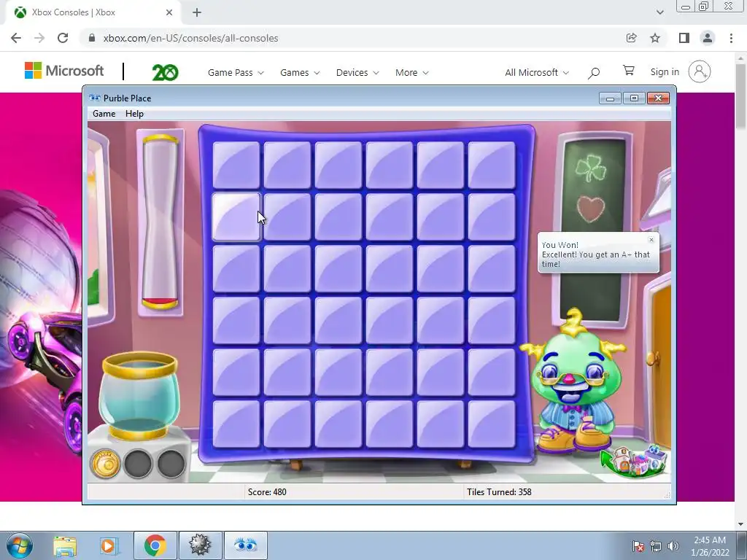
Task: Click the Purble Place title bar eyes icon
Action: pos(95,98)
